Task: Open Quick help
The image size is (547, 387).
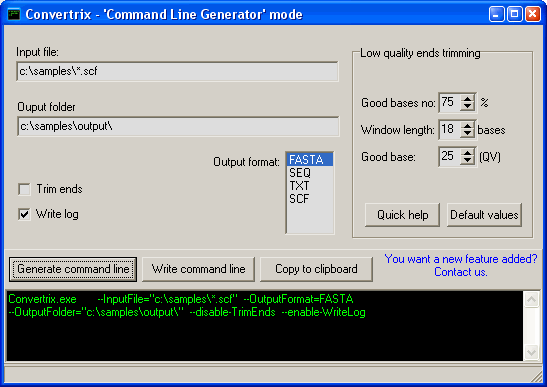Action: pyautogui.click(x=402, y=215)
